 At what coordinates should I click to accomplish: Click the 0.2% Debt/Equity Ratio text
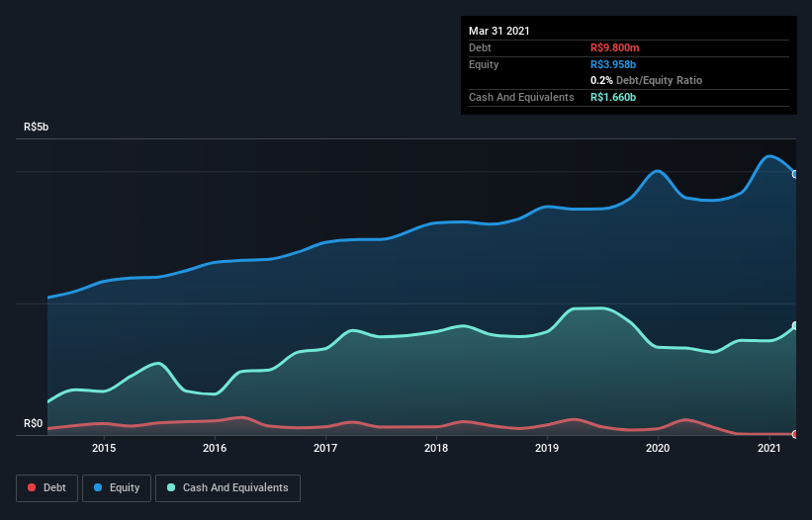click(x=646, y=80)
